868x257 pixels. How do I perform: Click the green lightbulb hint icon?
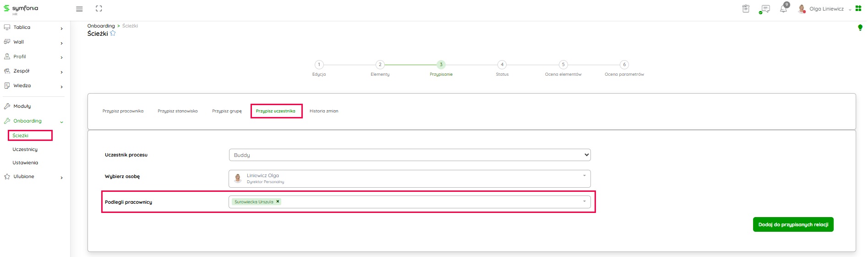click(860, 28)
